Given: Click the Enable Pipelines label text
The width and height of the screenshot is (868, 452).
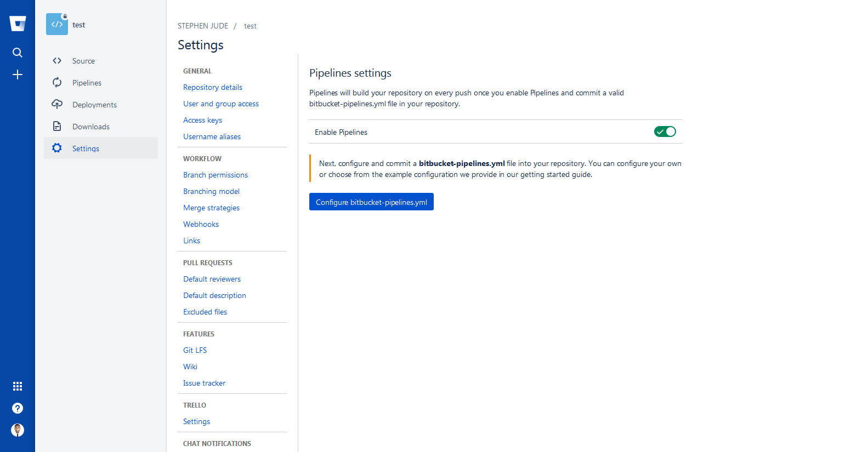Looking at the screenshot, I should [341, 132].
